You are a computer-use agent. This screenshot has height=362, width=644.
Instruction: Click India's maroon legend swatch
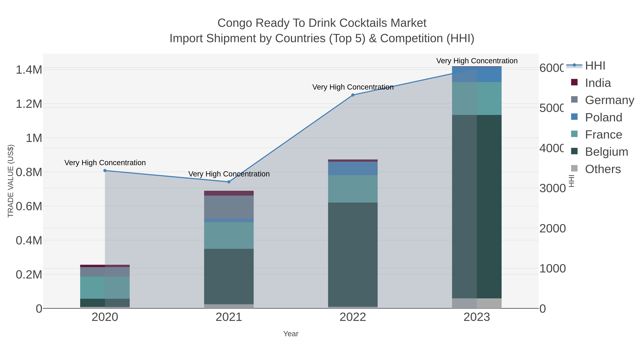coord(574,82)
